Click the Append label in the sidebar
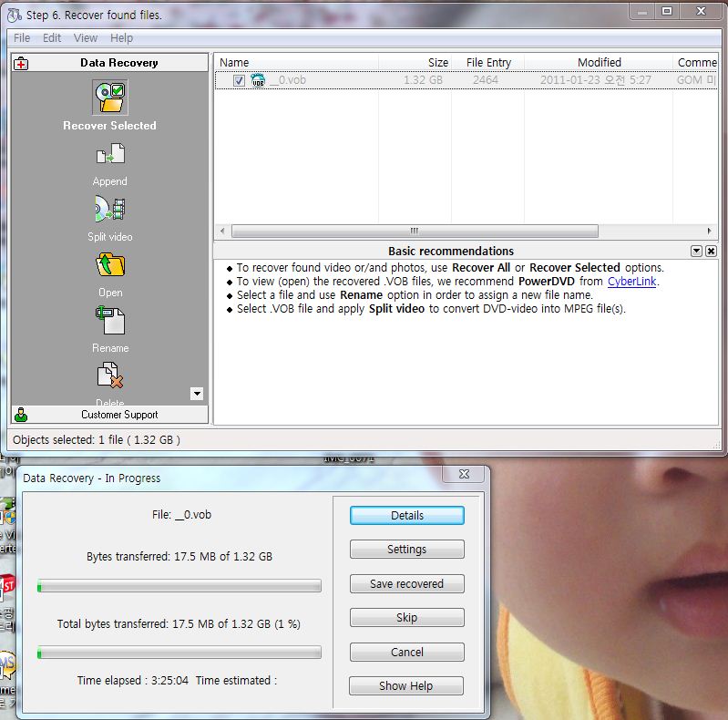This screenshot has height=720, width=728. click(x=110, y=181)
